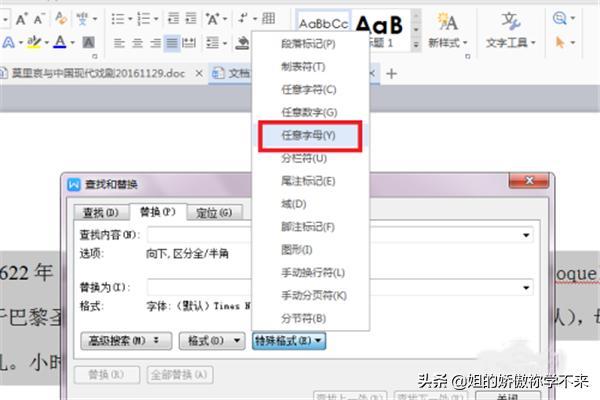This screenshot has height=400, width=600.
Task: Click the shrink font size icon
Action: [x=39, y=18]
